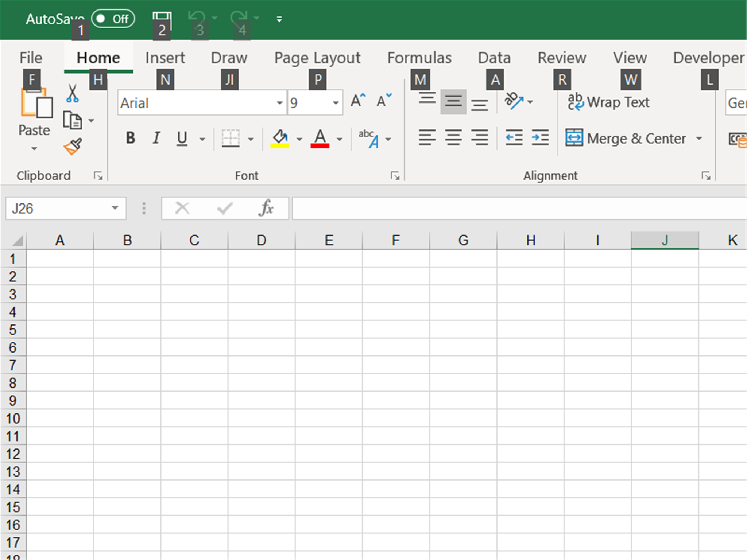Screen dimensions: 747x560
Task: Toggle Middle Align in Alignment group
Action: [x=453, y=101]
